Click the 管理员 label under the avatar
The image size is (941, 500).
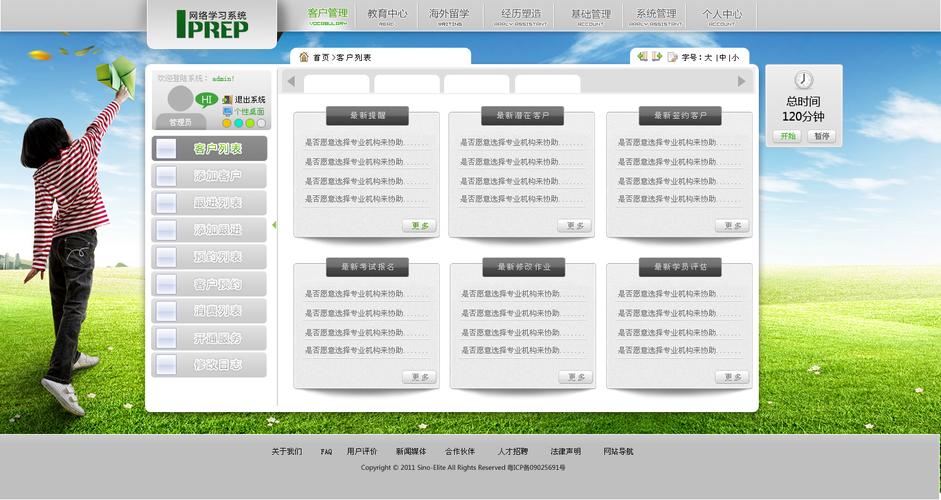(180, 122)
